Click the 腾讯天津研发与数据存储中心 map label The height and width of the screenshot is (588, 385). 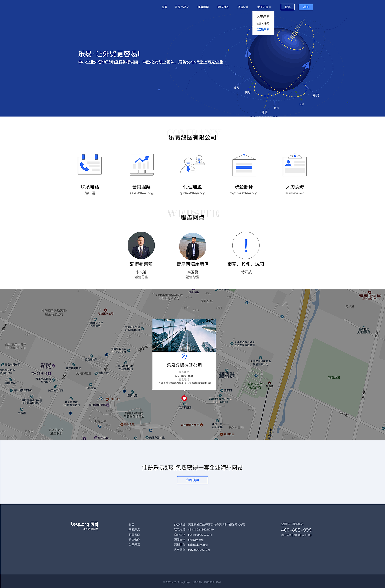(134, 415)
